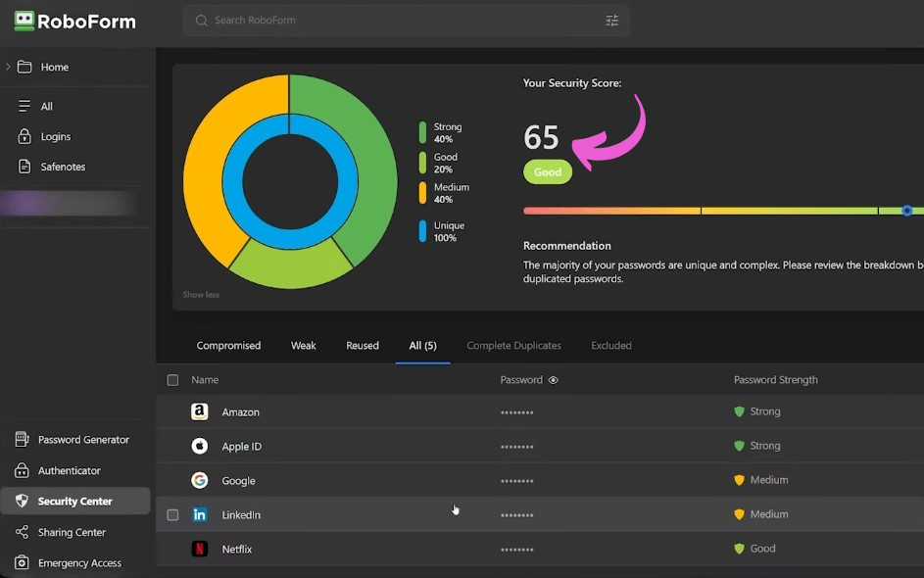Open Home in the sidebar
The image size is (924, 578).
[x=54, y=68]
